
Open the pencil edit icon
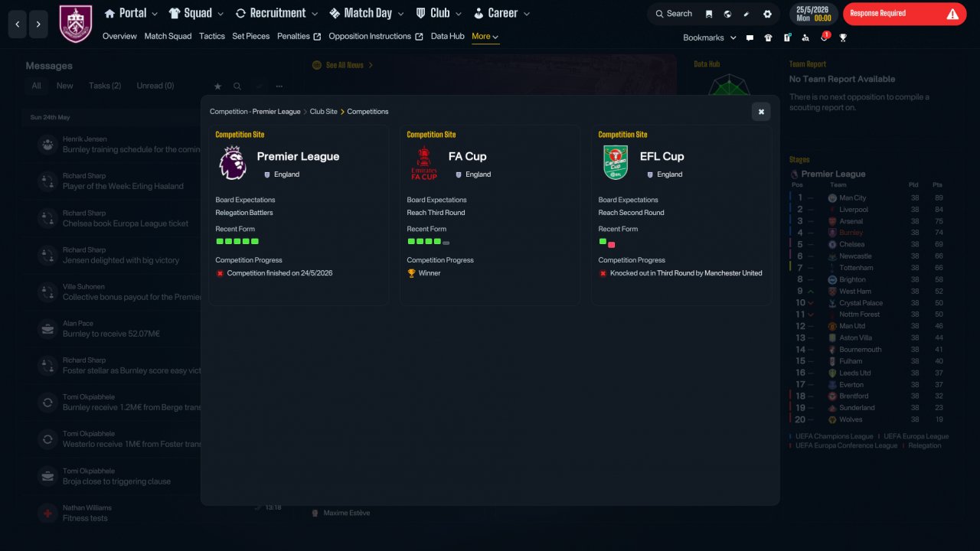point(746,14)
